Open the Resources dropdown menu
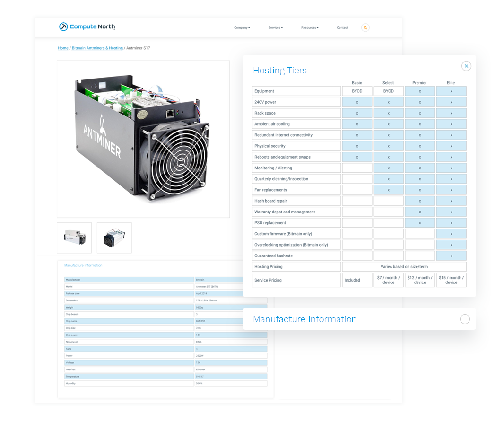The width and height of the screenshot is (504, 432). 310,27
